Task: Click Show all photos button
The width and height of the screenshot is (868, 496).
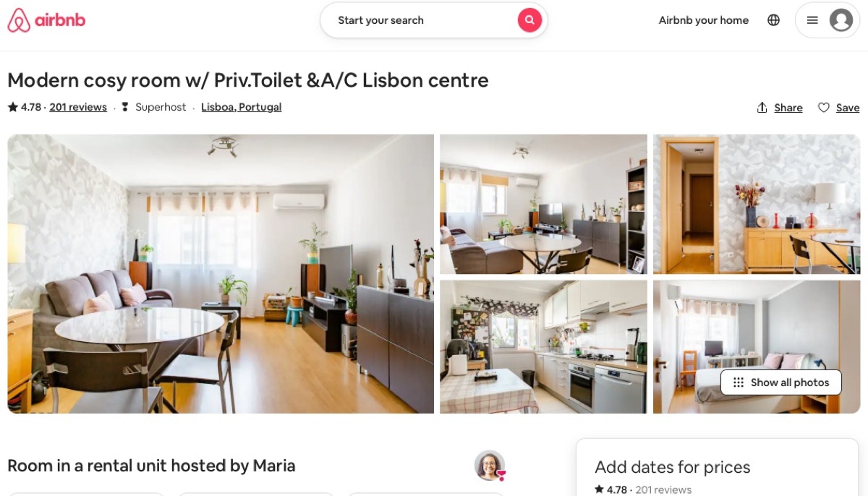Action: coord(781,382)
